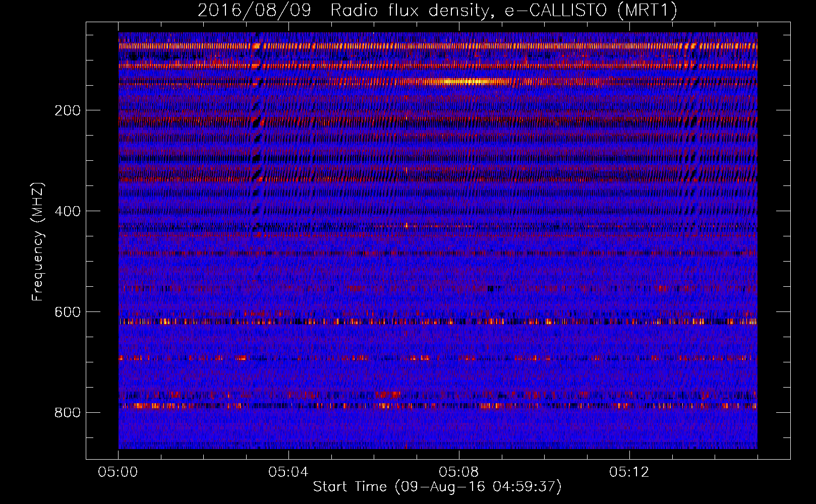The height and width of the screenshot is (504, 816).
Task: Click the 05:08 time tick label
Action: (x=459, y=472)
